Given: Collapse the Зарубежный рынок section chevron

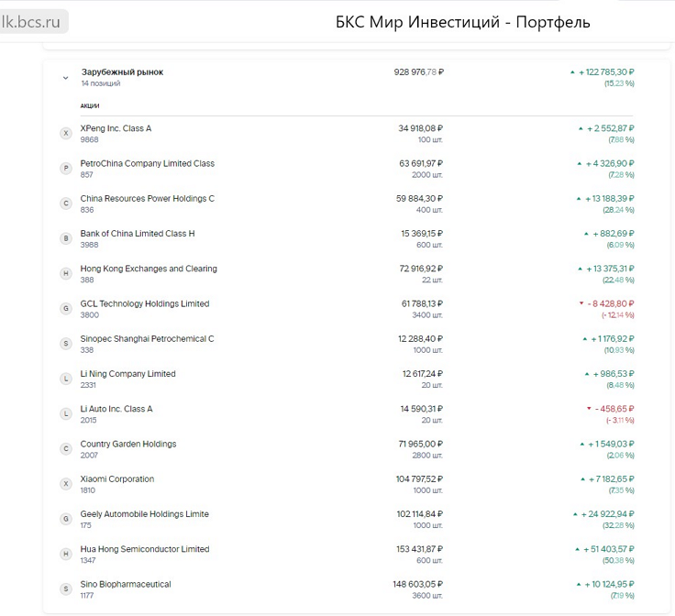Looking at the screenshot, I should [x=65, y=78].
